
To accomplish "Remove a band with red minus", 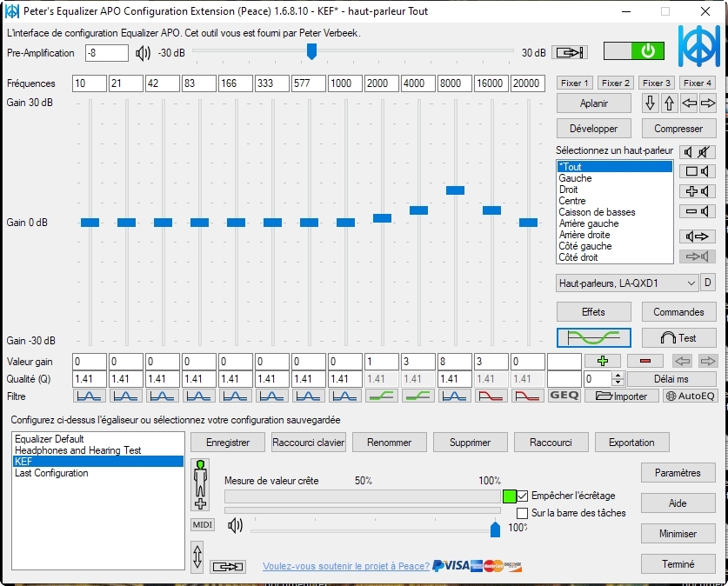I will [645, 361].
